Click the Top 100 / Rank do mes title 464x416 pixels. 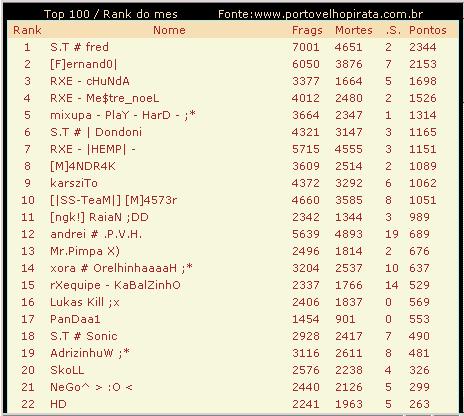111,14
